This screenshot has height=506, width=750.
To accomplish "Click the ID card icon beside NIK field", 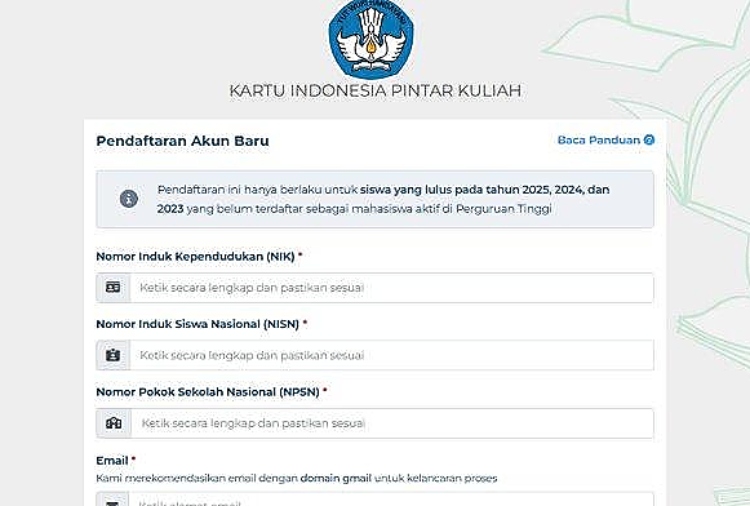I will [113, 287].
